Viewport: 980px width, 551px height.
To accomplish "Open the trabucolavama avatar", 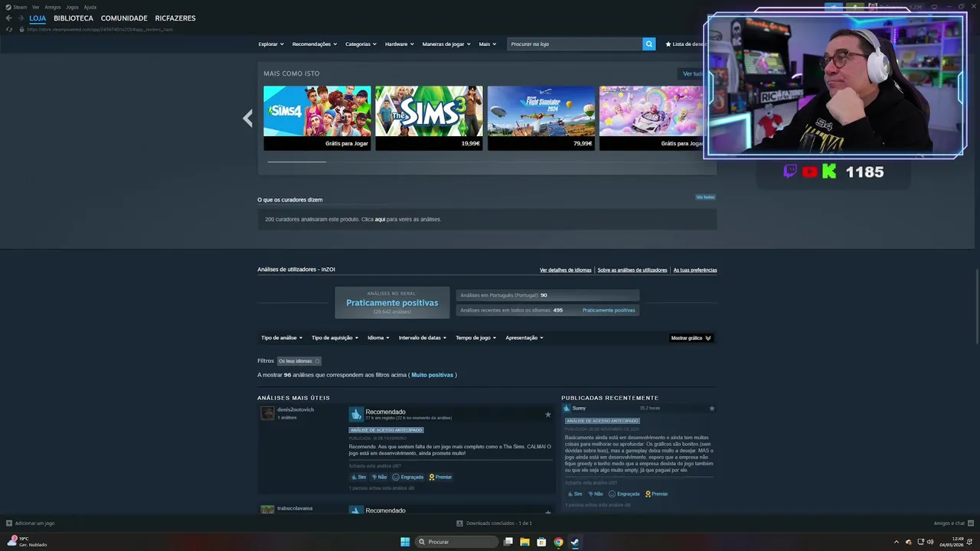I will [267, 510].
